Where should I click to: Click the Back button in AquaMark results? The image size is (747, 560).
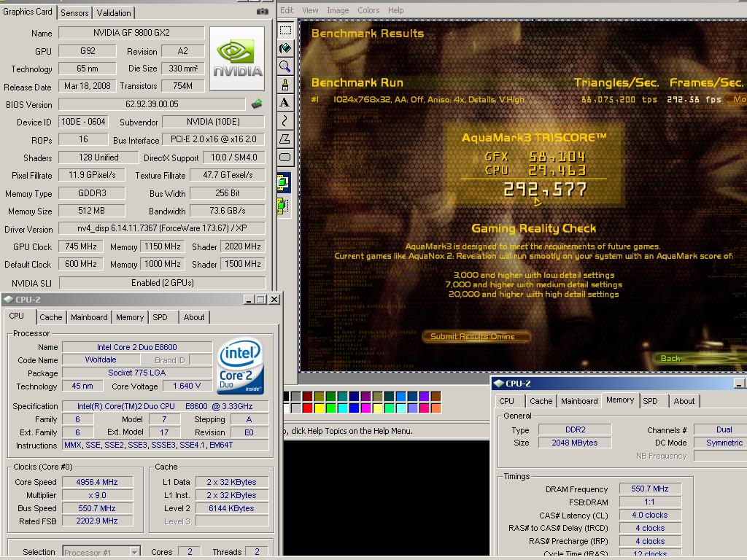(700, 359)
